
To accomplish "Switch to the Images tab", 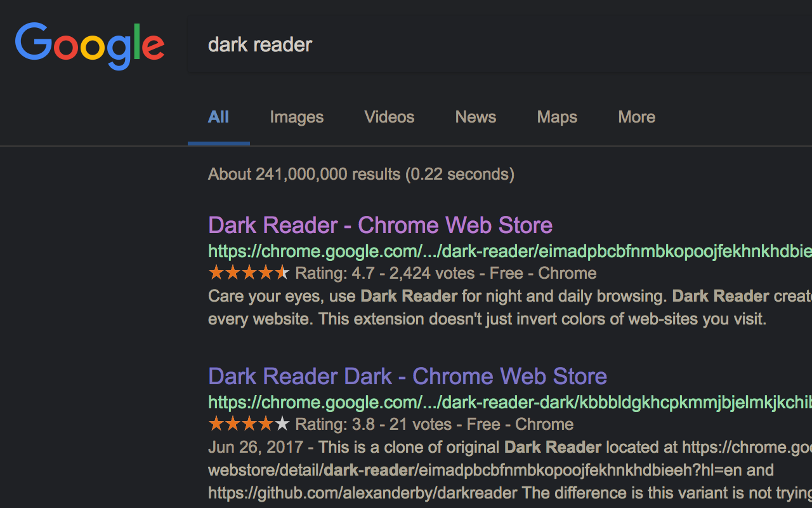I will 296,117.
